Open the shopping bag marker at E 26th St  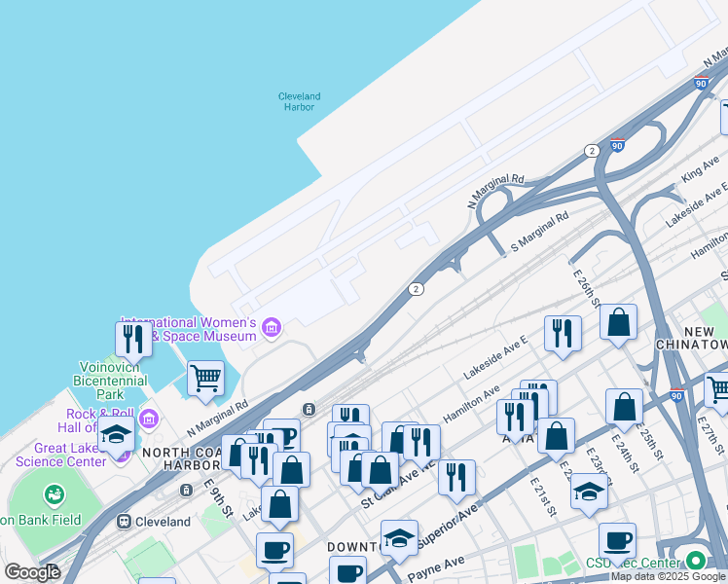(618, 323)
